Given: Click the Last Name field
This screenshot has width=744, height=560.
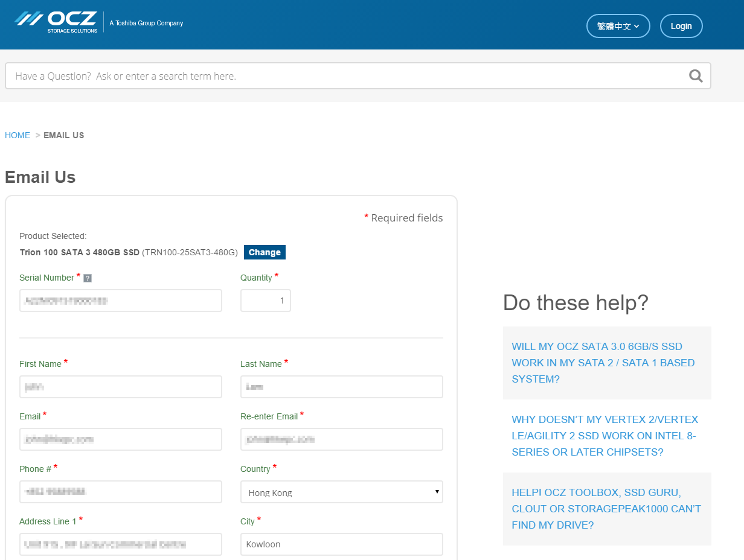Looking at the screenshot, I should tap(342, 387).
